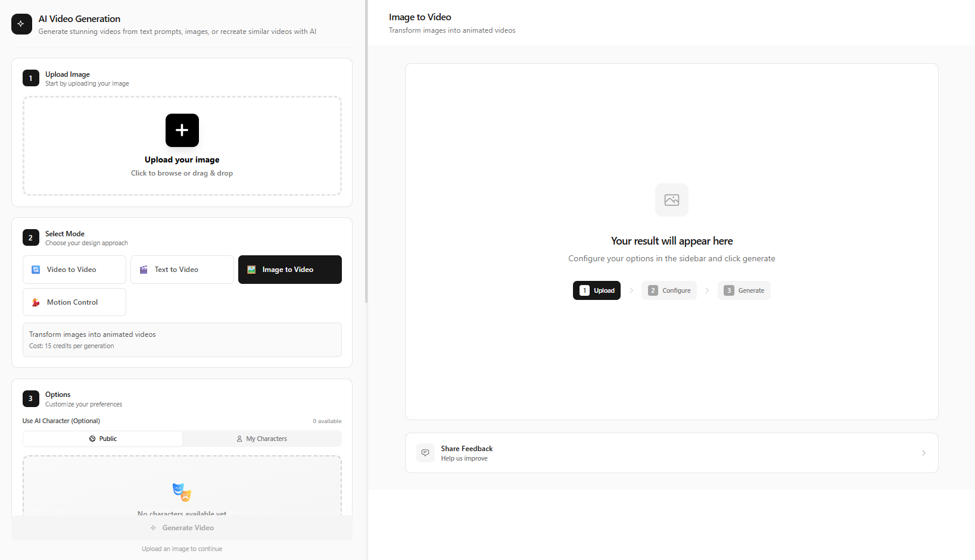The height and width of the screenshot is (560, 975).
Task: Click the Share Feedback chat bubble icon
Action: (425, 453)
